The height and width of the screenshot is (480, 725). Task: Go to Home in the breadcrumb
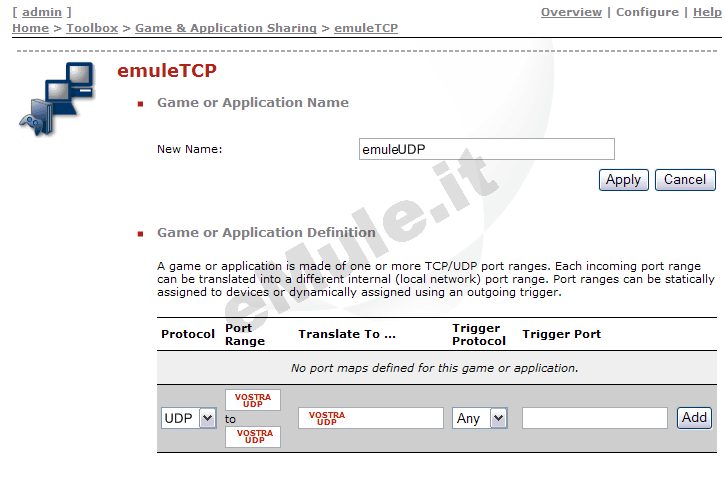click(30, 28)
